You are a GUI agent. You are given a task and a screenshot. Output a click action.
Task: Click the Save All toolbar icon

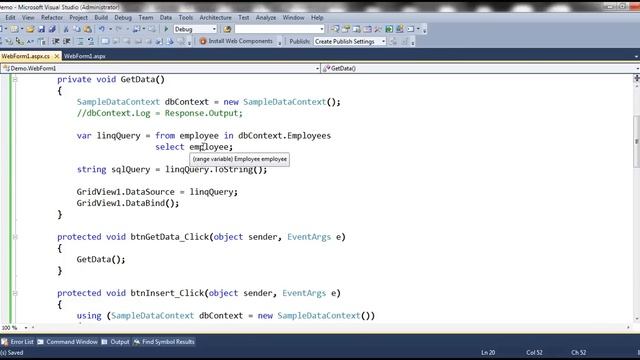pyautogui.click(x=52, y=29)
